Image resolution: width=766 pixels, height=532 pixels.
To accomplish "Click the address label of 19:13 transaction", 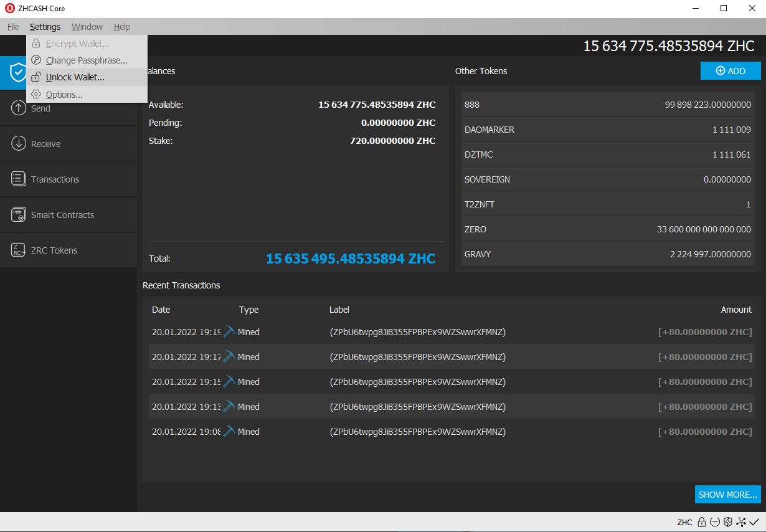I will click(x=417, y=407).
